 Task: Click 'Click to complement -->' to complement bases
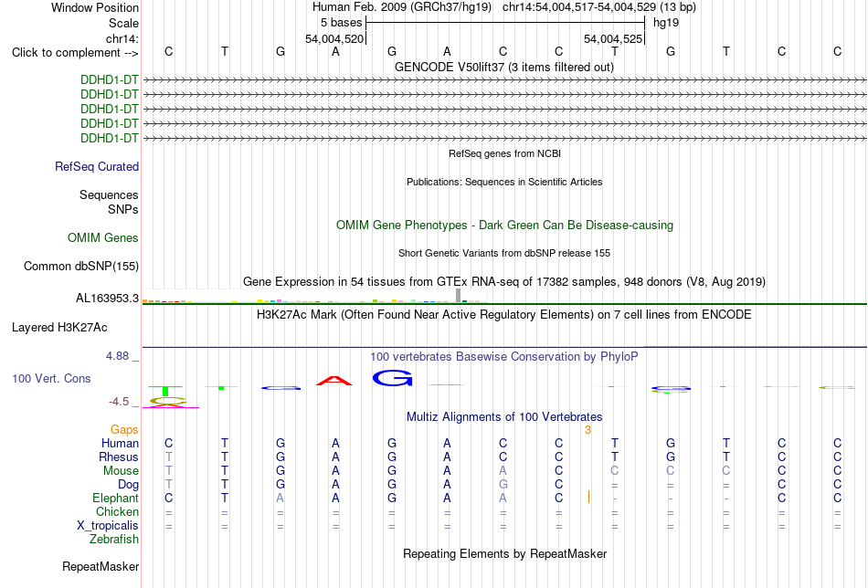pyautogui.click(x=75, y=53)
